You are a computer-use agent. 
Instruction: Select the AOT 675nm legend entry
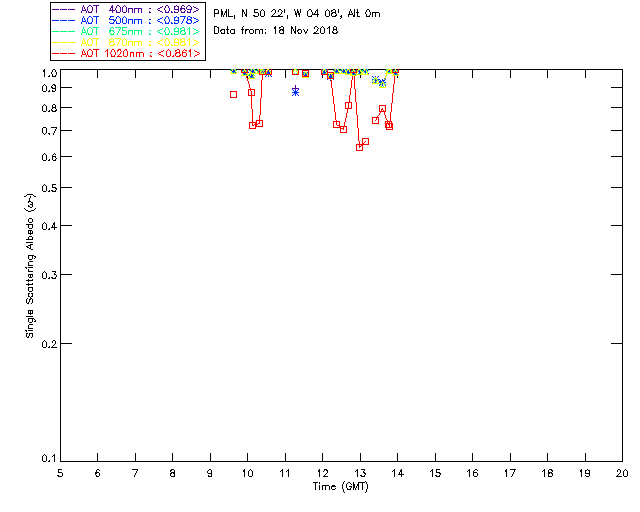(126, 31)
